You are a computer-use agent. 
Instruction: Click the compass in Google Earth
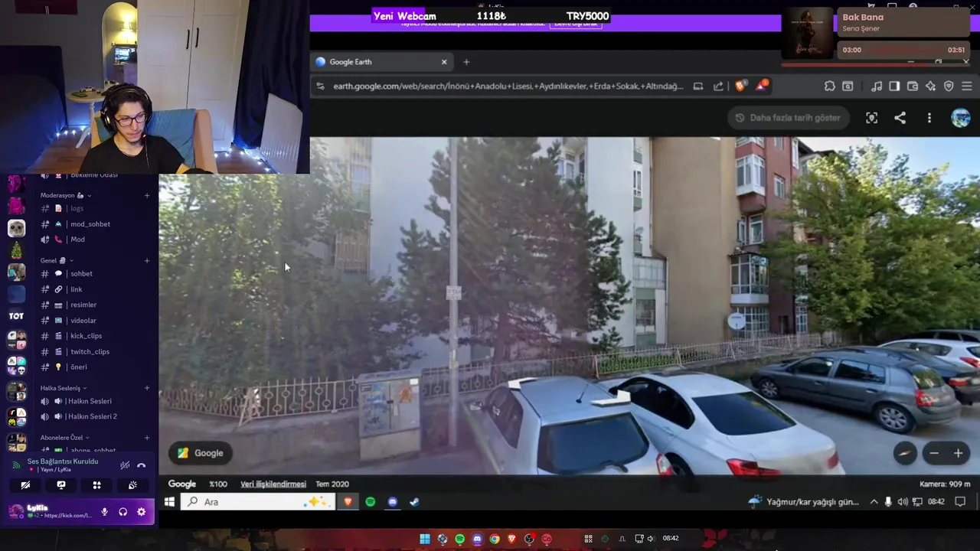coord(905,453)
